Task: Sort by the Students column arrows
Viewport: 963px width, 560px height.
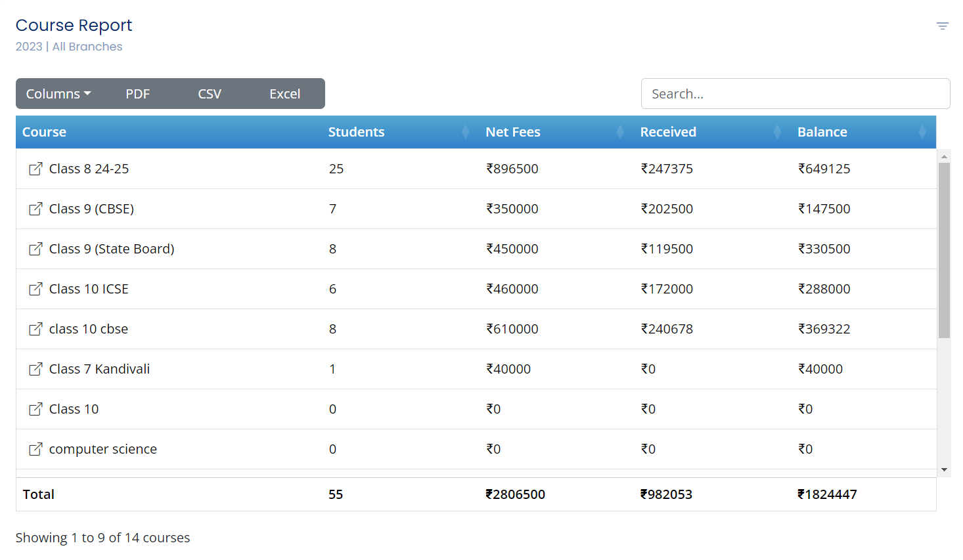Action: point(465,132)
